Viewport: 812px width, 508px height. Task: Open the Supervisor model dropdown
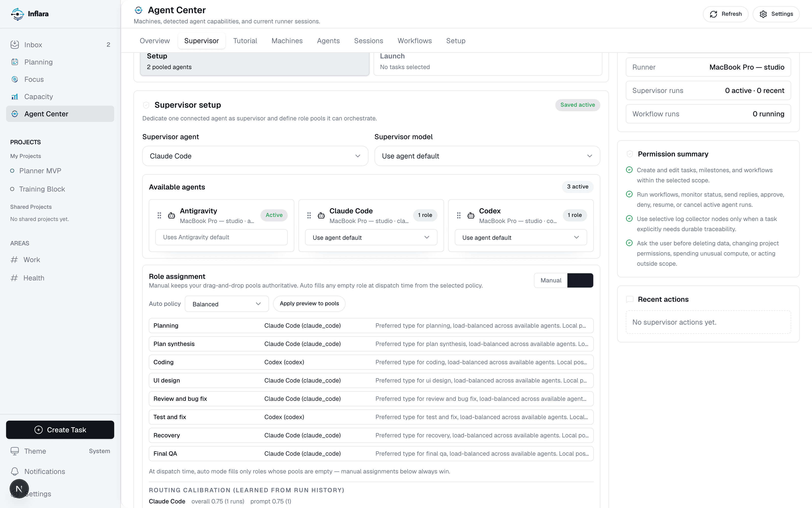[487, 156]
